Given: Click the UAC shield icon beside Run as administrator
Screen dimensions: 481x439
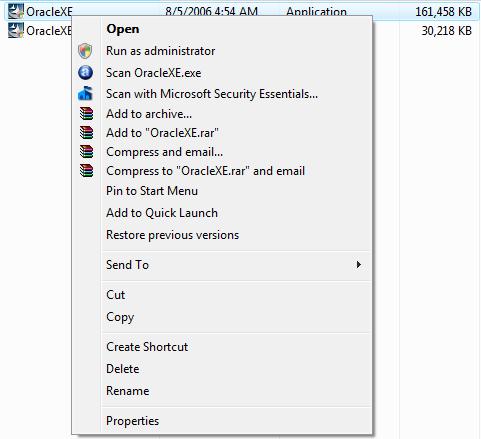Looking at the screenshot, I should [x=85, y=51].
